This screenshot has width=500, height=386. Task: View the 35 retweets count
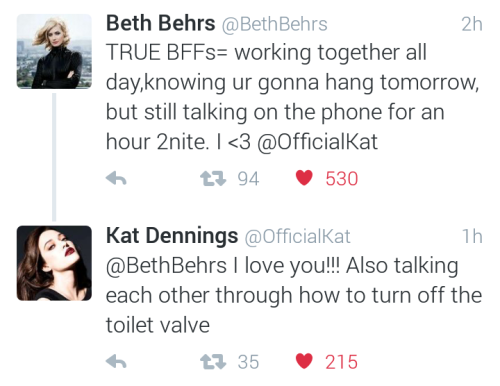pyautogui.click(x=248, y=362)
